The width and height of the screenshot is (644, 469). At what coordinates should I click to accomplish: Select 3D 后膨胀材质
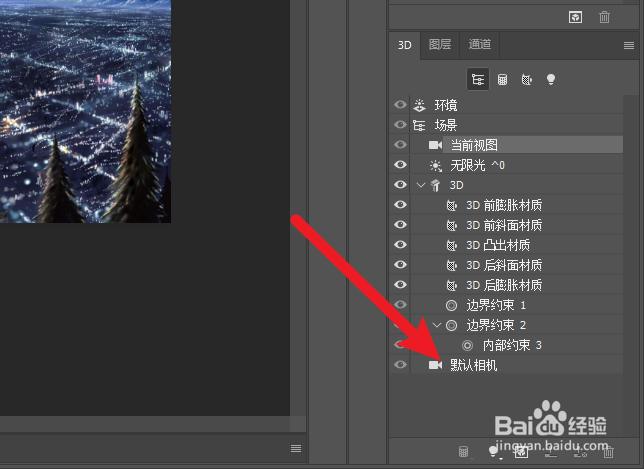(504, 285)
